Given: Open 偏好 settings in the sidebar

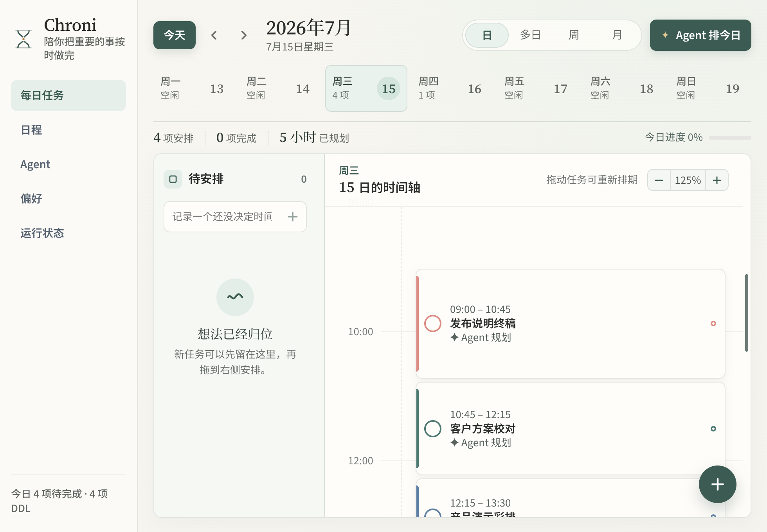Looking at the screenshot, I should [68, 199].
